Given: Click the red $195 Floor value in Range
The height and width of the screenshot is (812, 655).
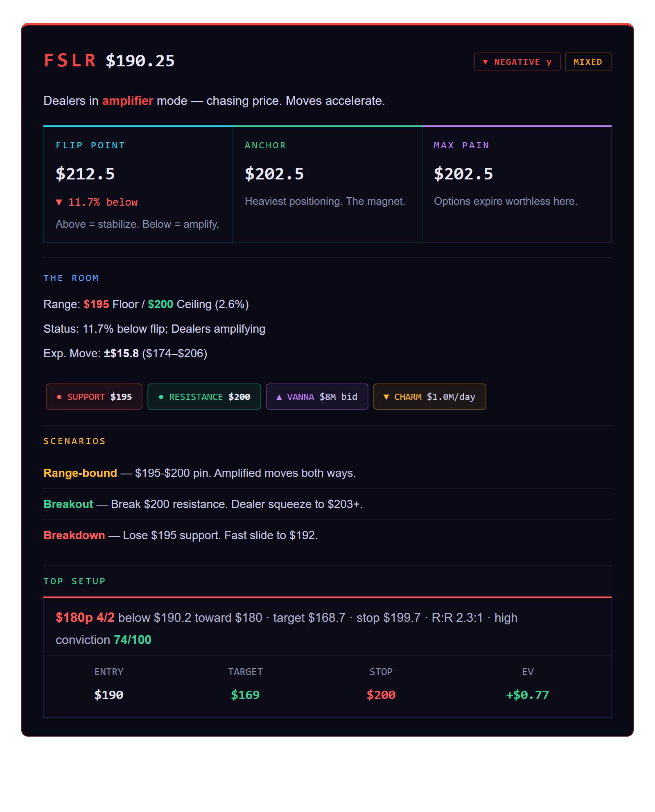Looking at the screenshot, I should coord(96,304).
